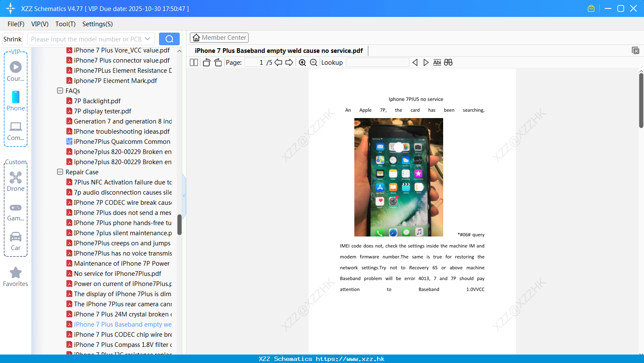Open the File(F) menu
The width and height of the screenshot is (644, 363).
click(x=16, y=24)
